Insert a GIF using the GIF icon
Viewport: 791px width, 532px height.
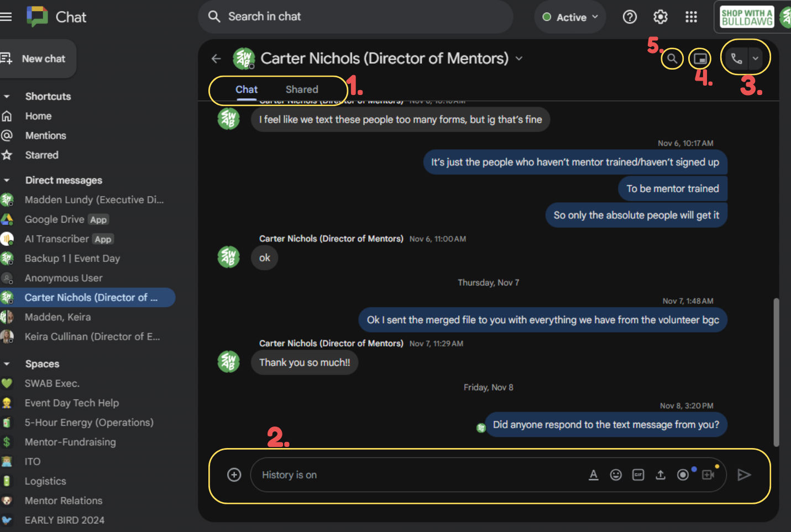638,475
